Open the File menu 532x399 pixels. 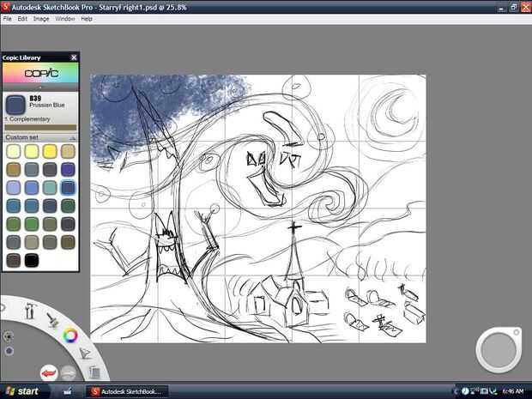7,19
